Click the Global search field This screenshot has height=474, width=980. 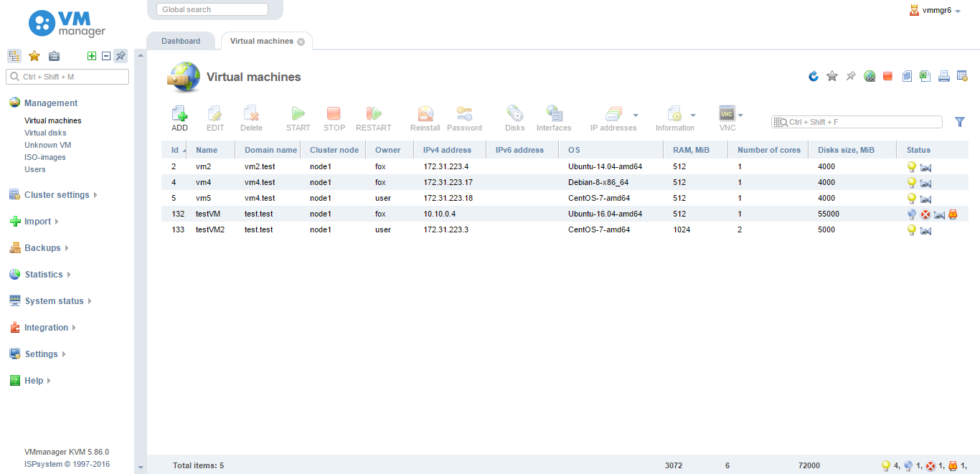click(212, 9)
